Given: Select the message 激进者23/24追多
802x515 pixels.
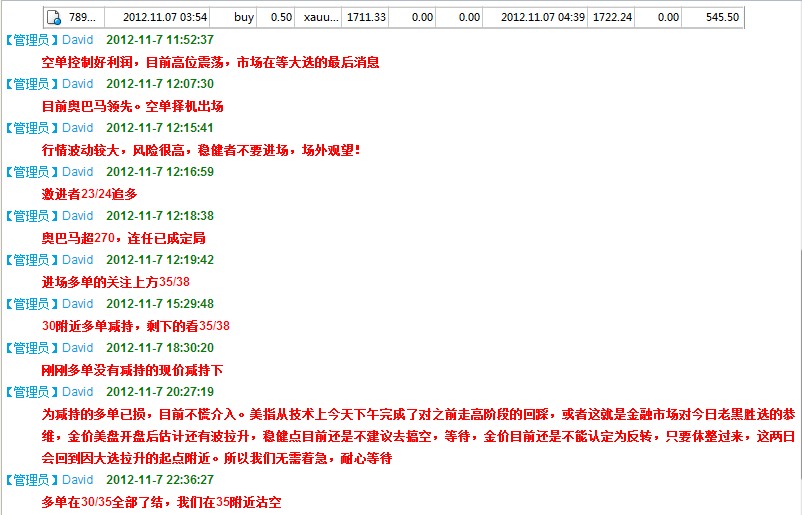Looking at the screenshot, I should tap(90, 194).
